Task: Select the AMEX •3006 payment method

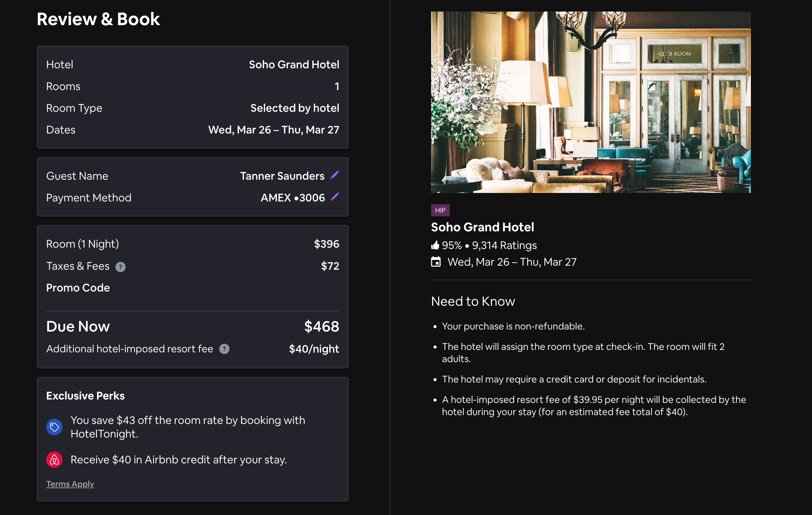Action: coord(293,198)
